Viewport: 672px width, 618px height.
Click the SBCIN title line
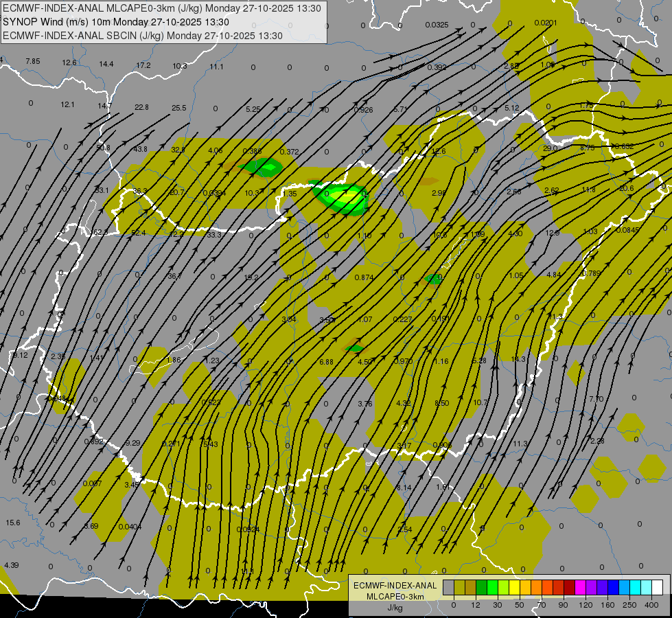pyautogui.click(x=143, y=36)
